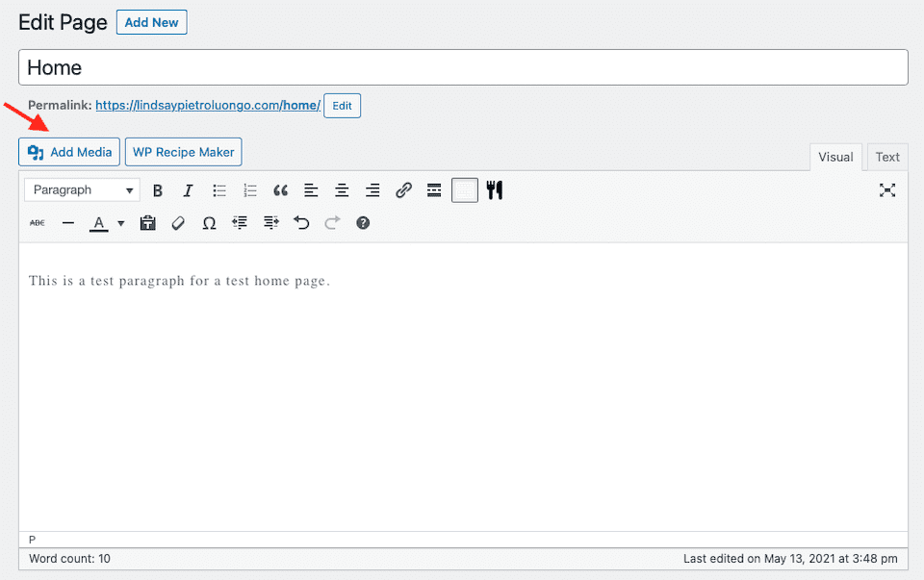924x580 pixels.
Task: Open the text color dropdown arrow
Action: pos(119,222)
